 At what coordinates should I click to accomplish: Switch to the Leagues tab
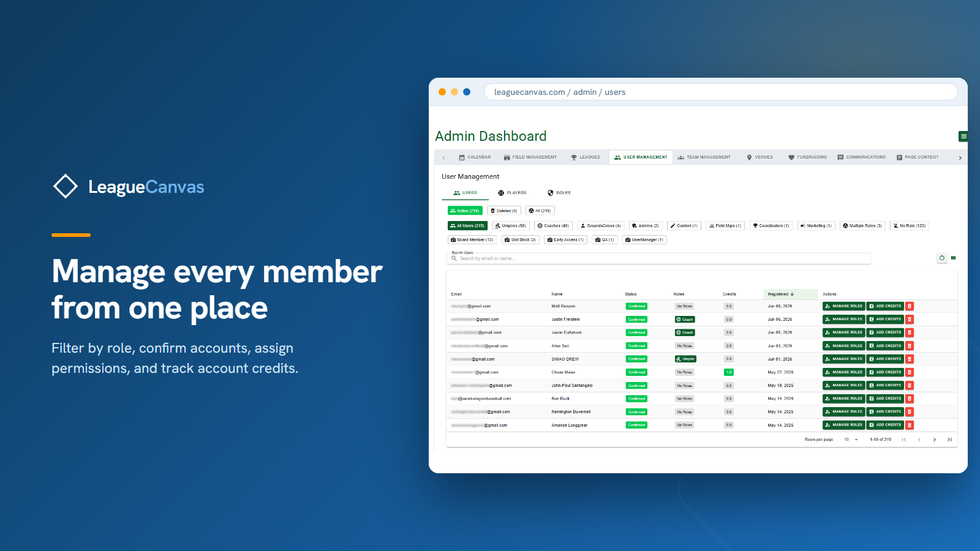click(586, 157)
